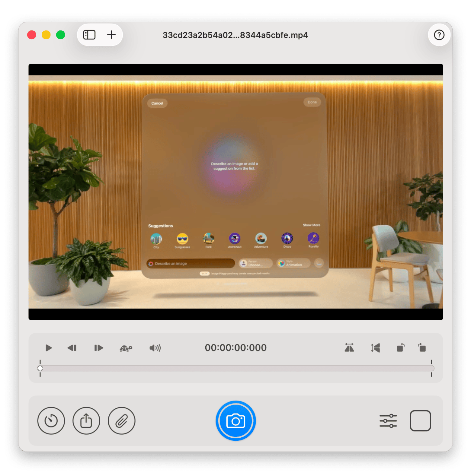Screen dimensions: 471x476
Task: Flip the video vertically
Action: pyautogui.click(x=375, y=348)
